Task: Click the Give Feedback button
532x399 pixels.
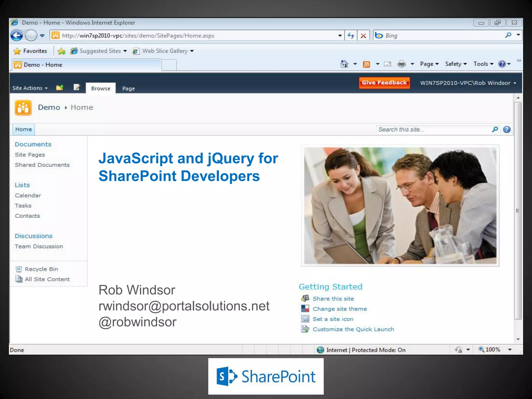Action: tap(384, 83)
